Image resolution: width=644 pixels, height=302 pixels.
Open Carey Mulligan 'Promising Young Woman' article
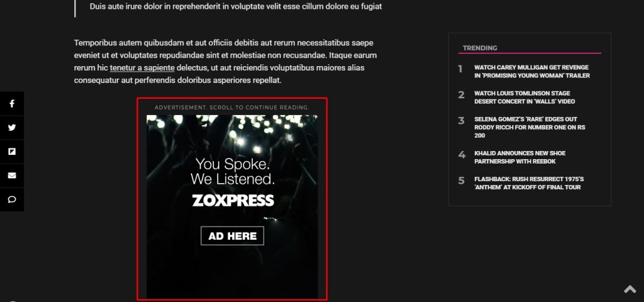(x=532, y=72)
